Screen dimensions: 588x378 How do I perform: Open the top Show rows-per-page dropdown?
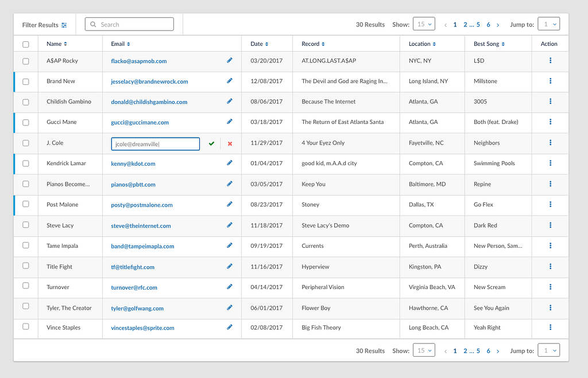click(x=424, y=24)
